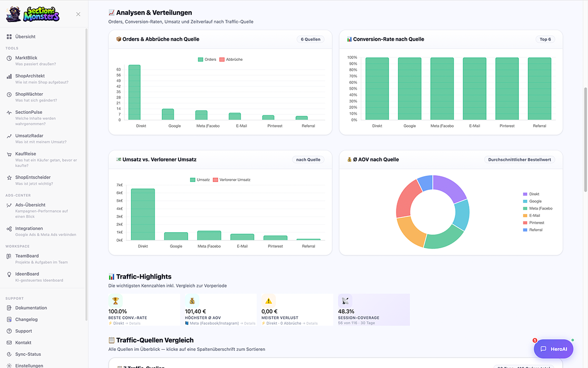Click the Referral color swatch in AOV legend
Screen dimensions: 588x368
point(525,230)
